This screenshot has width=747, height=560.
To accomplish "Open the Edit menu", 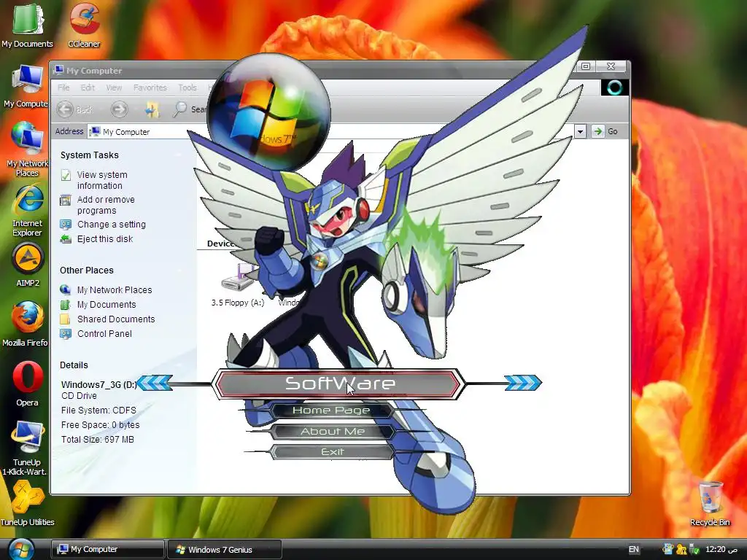I will click(x=88, y=87).
